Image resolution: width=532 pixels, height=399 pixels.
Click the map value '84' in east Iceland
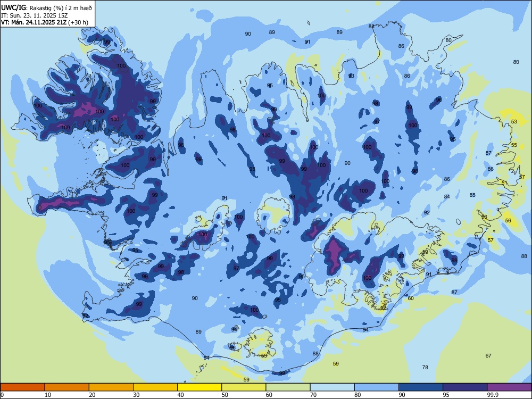coord(447,196)
